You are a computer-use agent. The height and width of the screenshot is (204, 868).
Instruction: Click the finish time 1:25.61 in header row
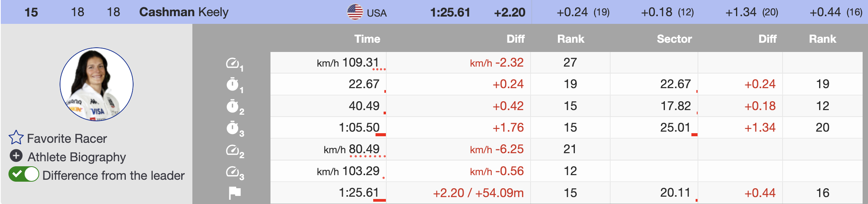tap(450, 13)
